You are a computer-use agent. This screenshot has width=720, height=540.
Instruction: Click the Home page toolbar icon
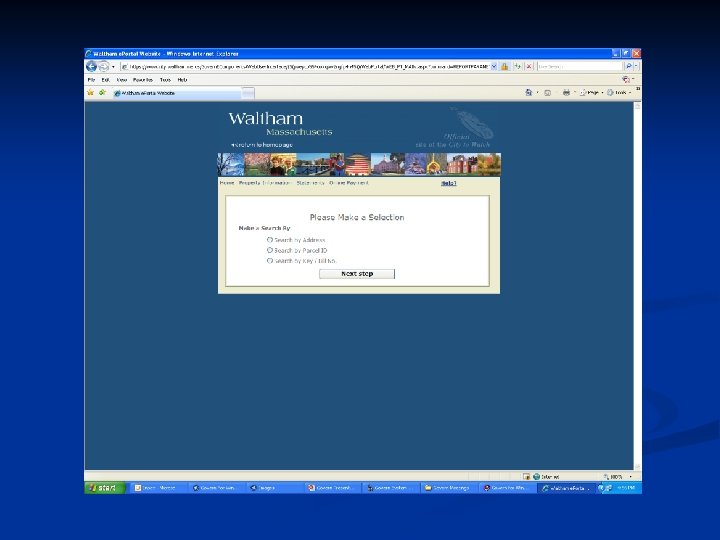click(x=529, y=93)
